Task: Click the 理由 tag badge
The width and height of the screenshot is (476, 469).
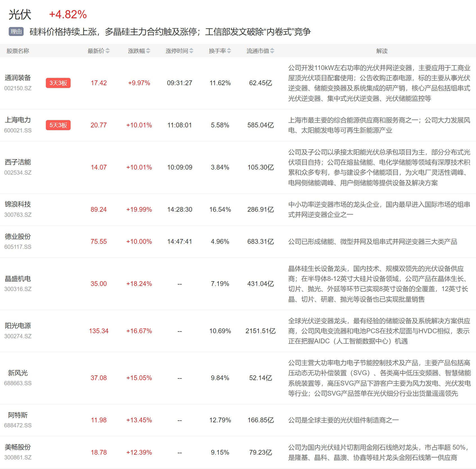Action: 16,31
